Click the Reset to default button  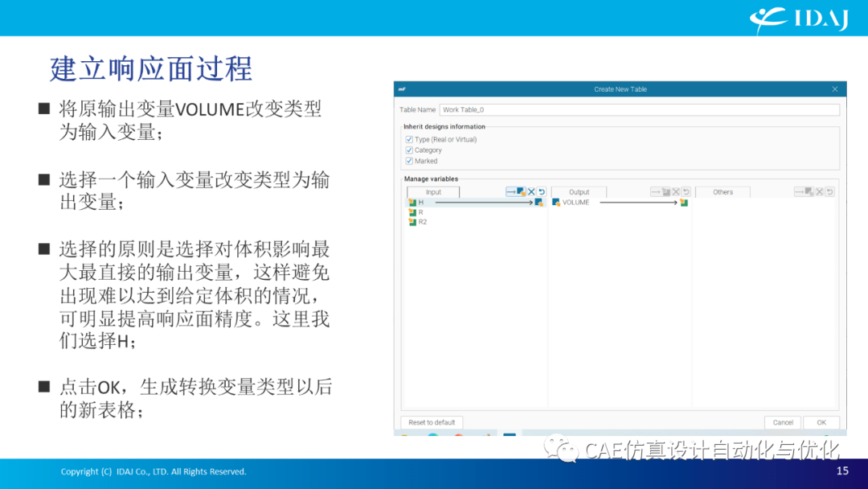(432, 422)
